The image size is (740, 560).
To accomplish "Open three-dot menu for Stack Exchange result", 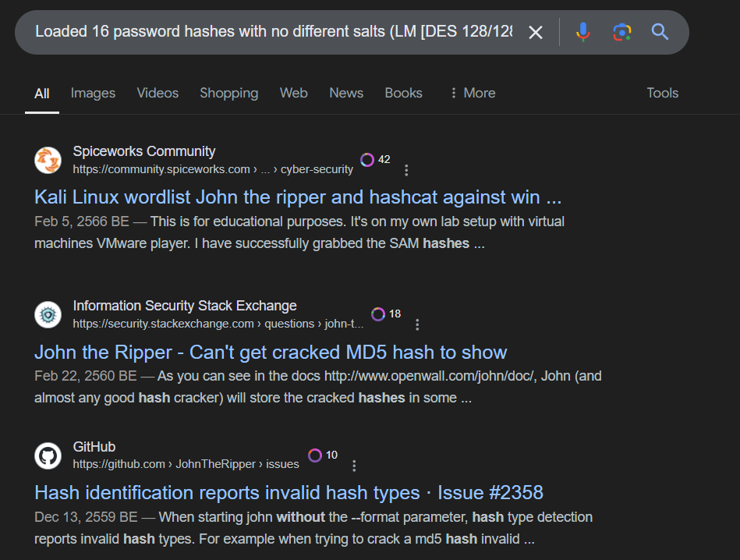I will point(417,324).
